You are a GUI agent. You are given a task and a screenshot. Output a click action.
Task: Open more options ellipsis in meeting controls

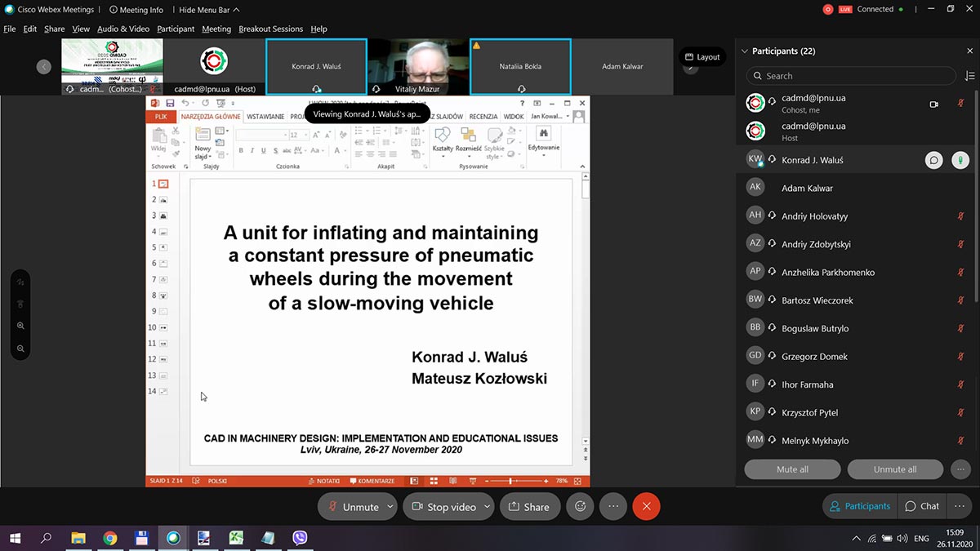[613, 506]
